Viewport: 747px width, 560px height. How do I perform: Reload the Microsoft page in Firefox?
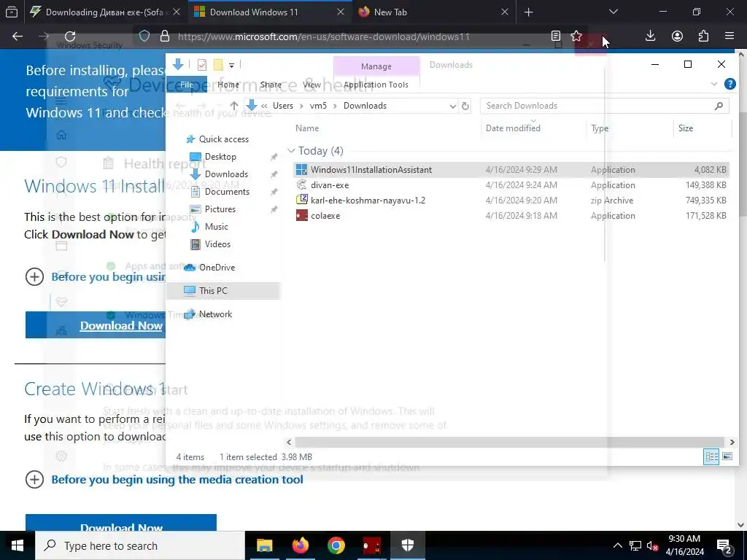[70, 36]
